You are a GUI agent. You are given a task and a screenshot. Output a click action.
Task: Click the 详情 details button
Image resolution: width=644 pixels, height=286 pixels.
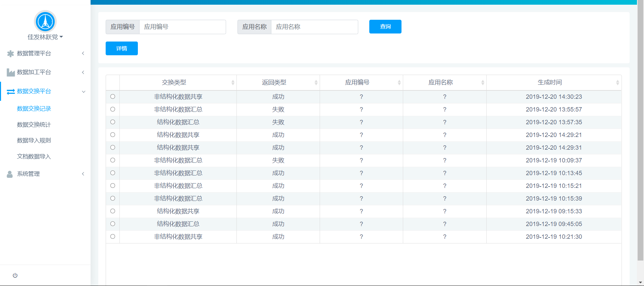coord(121,48)
